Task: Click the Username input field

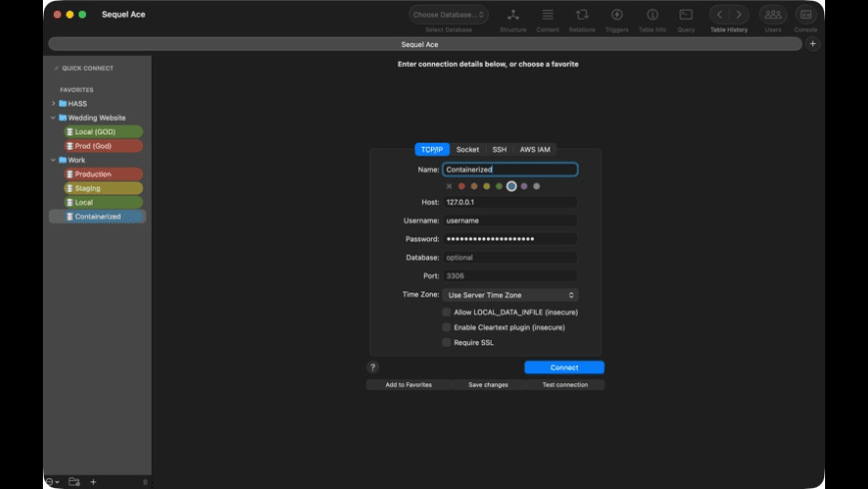Action: pyautogui.click(x=510, y=221)
